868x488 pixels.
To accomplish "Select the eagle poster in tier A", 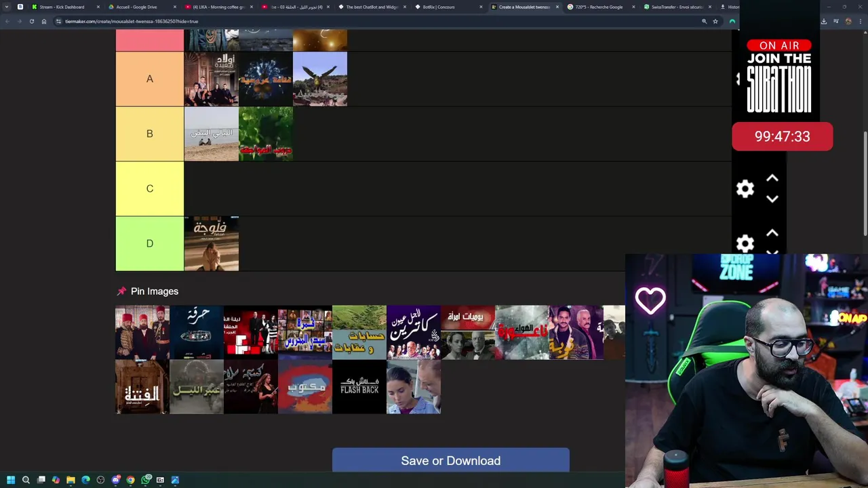I will click(x=320, y=79).
